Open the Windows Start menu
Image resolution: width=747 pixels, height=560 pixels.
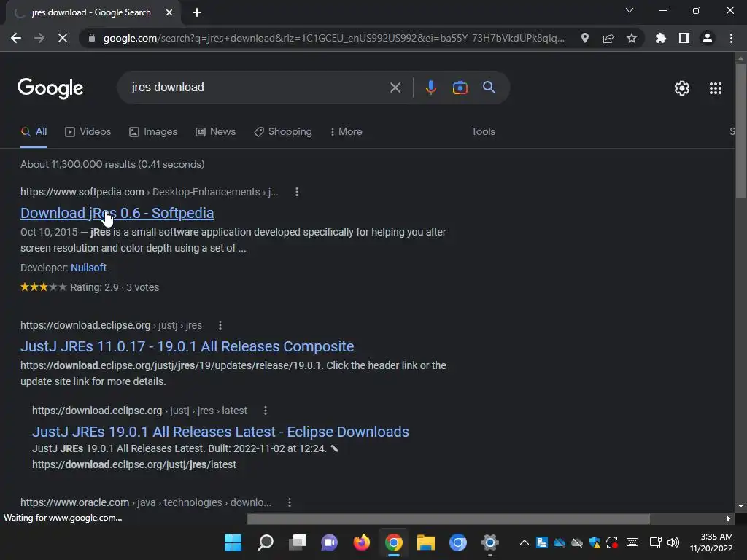pyautogui.click(x=233, y=542)
